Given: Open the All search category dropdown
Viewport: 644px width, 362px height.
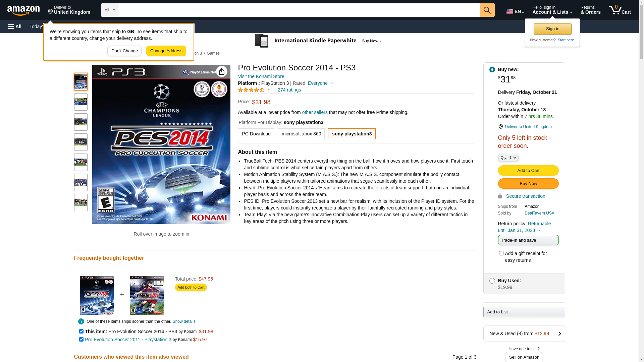Looking at the screenshot, I should click(110, 10).
